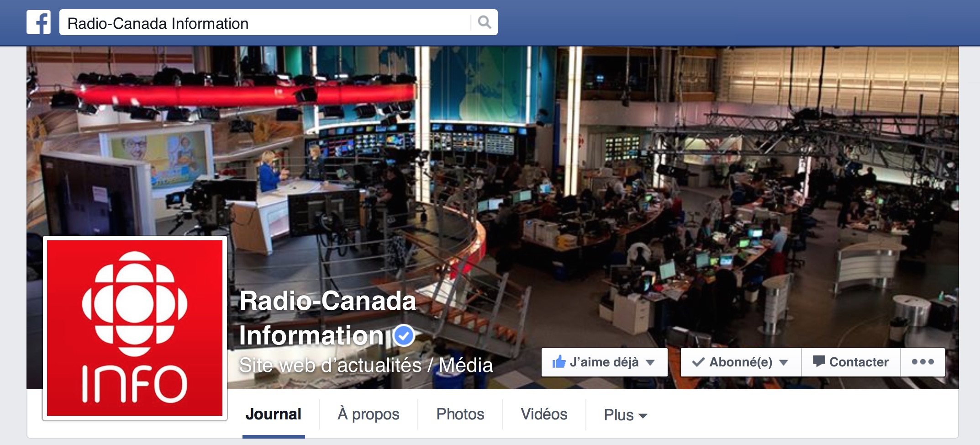The image size is (980, 445).
Task: Switch to the Journal tab
Action: point(274,414)
